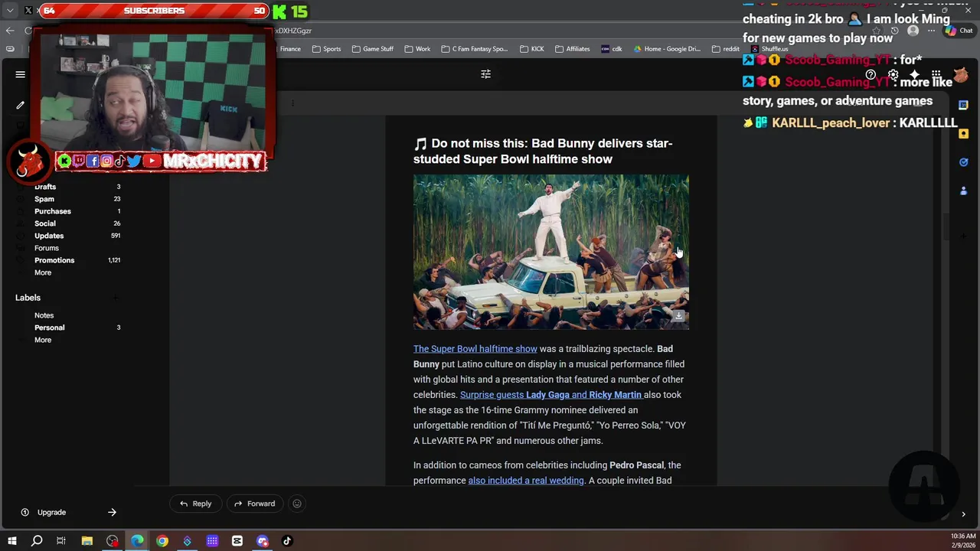The width and height of the screenshot is (980, 551).
Task: Open 'also included a real wedding' link
Action: click(x=526, y=481)
